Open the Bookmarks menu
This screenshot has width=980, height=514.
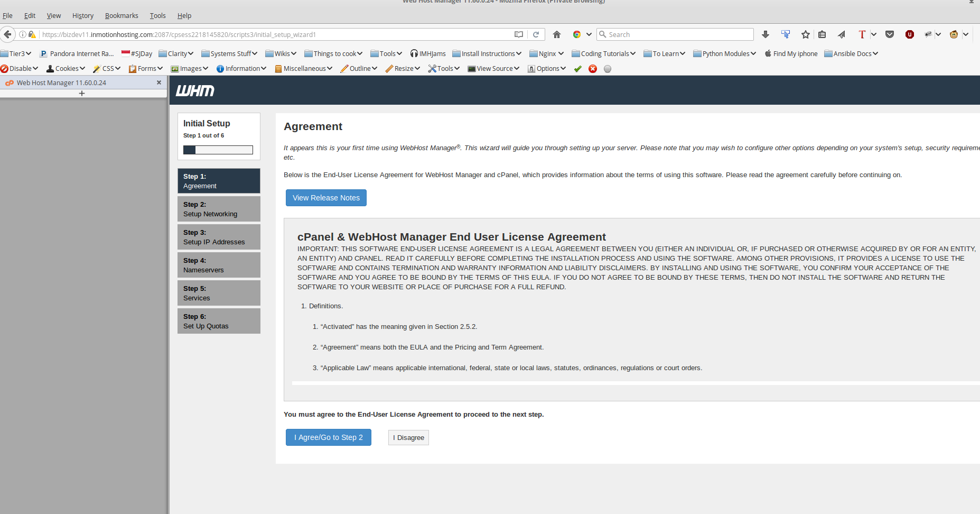[122, 16]
